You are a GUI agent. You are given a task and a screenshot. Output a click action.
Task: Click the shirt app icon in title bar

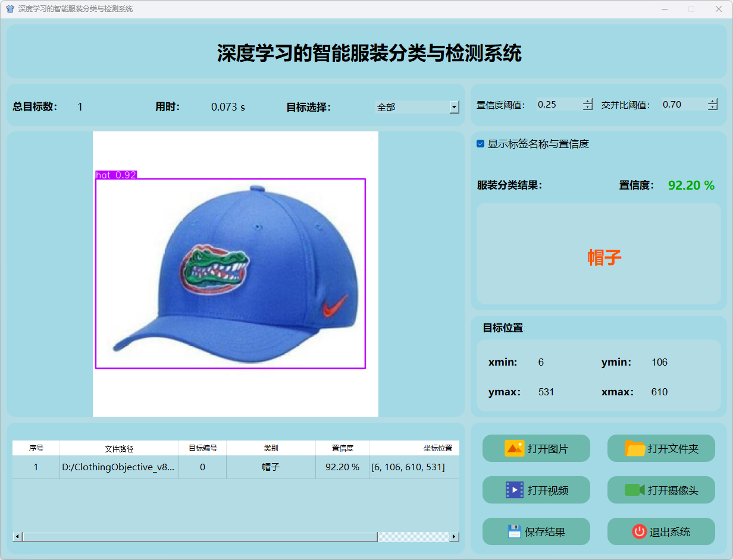[x=10, y=9]
